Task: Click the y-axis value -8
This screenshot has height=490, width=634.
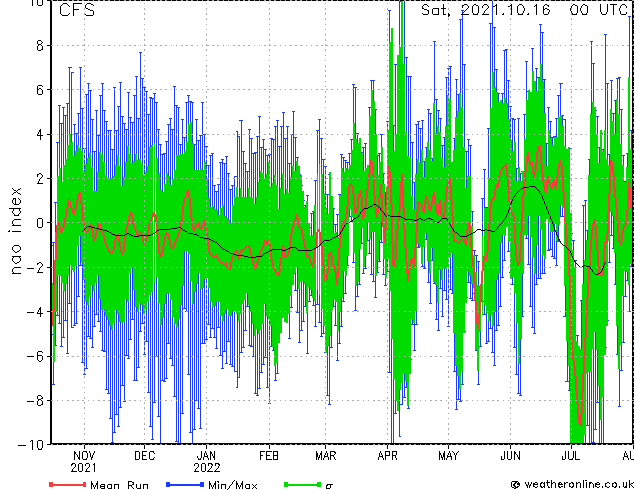Action: pyautogui.click(x=35, y=401)
